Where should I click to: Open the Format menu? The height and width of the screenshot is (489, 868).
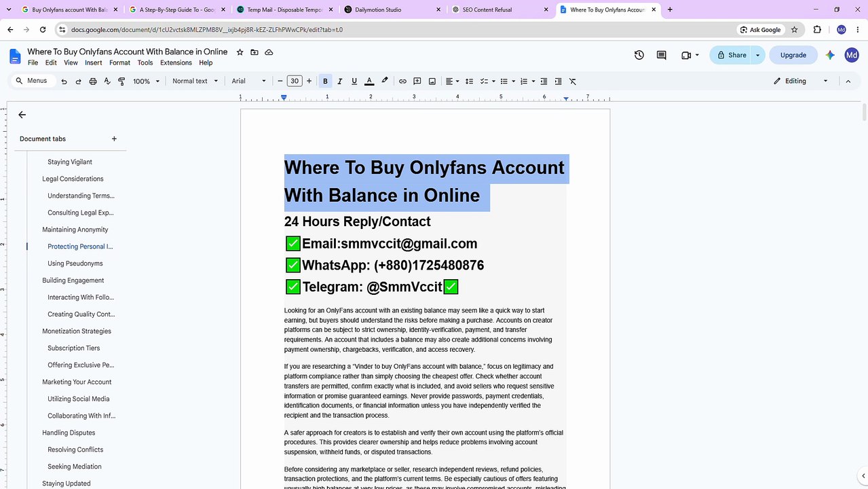pos(119,62)
